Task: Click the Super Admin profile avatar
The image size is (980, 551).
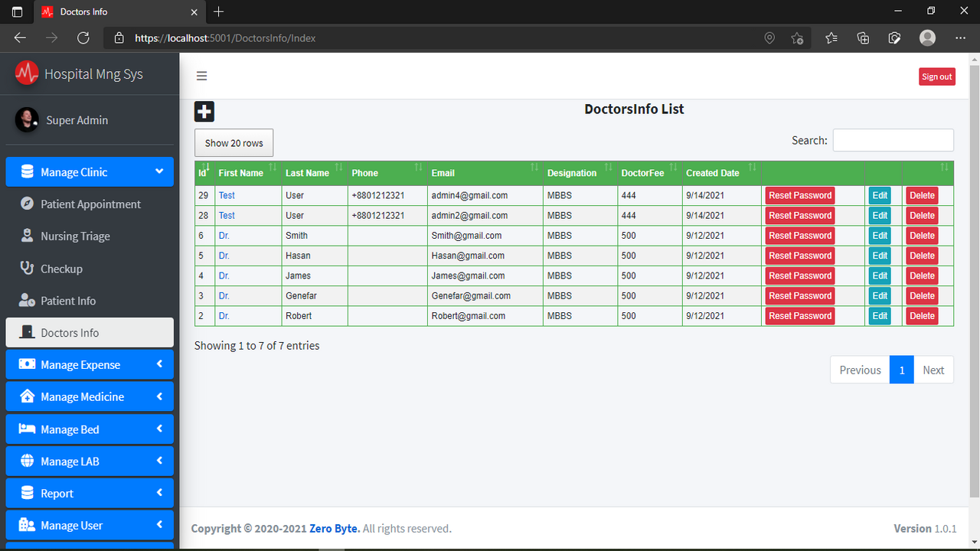Action: (x=27, y=120)
